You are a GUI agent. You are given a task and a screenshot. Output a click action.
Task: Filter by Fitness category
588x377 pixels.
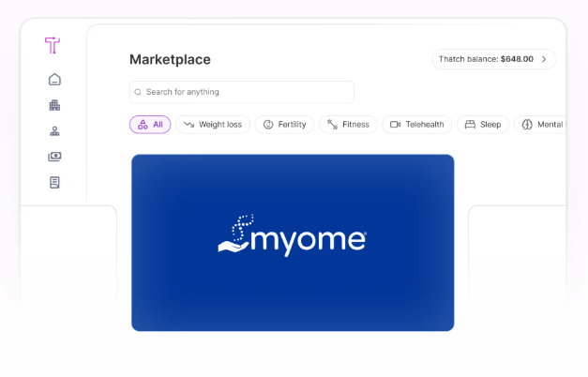tap(348, 125)
